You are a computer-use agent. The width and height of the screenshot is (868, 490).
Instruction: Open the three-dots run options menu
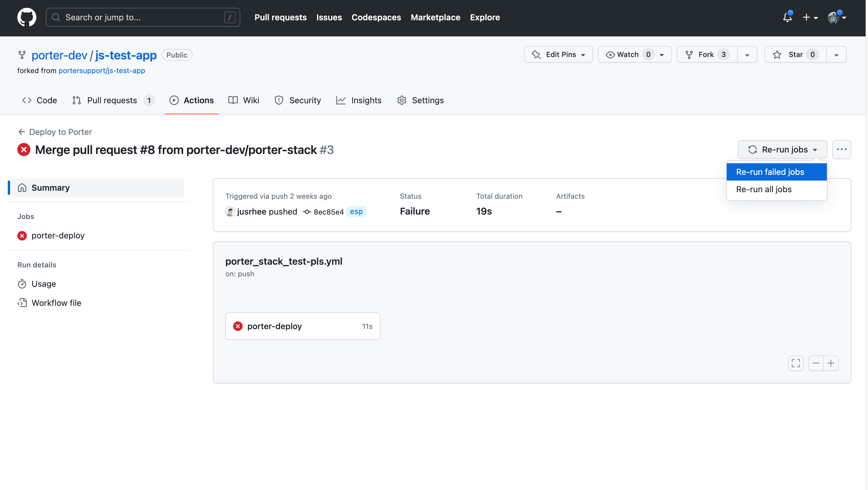[x=841, y=150]
